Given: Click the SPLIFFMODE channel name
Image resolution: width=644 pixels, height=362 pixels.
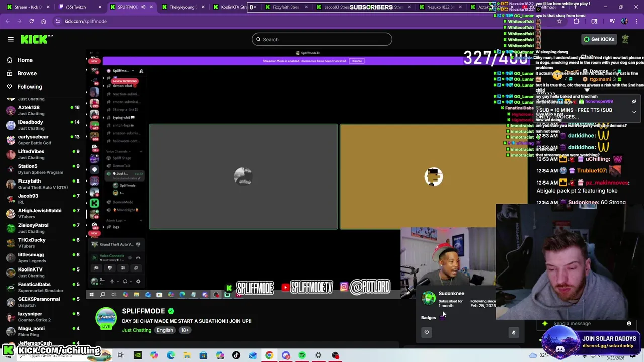Looking at the screenshot, I should 143,311.
